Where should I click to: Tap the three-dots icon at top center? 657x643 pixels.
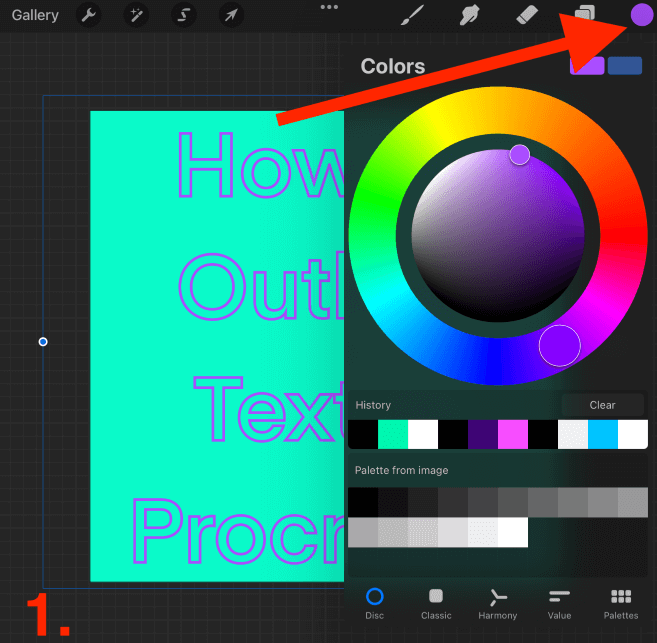329,7
